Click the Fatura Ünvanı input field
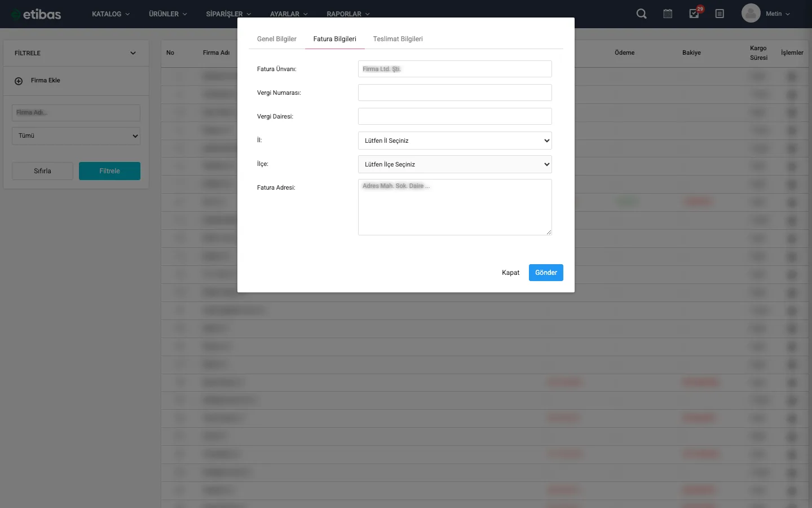Image resolution: width=812 pixels, height=508 pixels. pyautogui.click(x=454, y=69)
